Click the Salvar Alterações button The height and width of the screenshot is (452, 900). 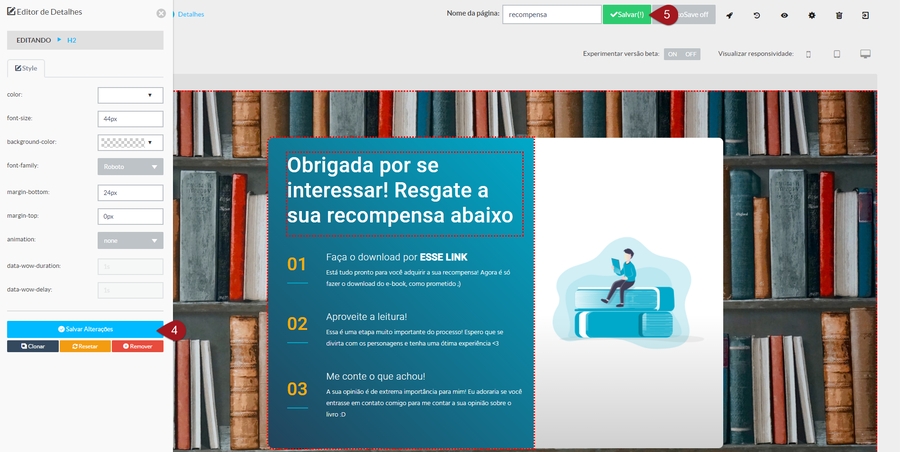[x=85, y=329]
